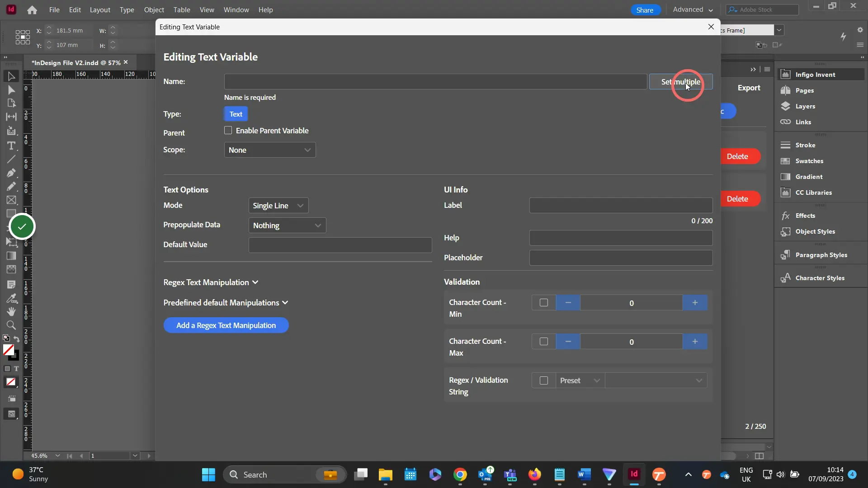Image resolution: width=868 pixels, height=488 pixels.
Task: Select the Pencil tool
Action: (11, 187)
